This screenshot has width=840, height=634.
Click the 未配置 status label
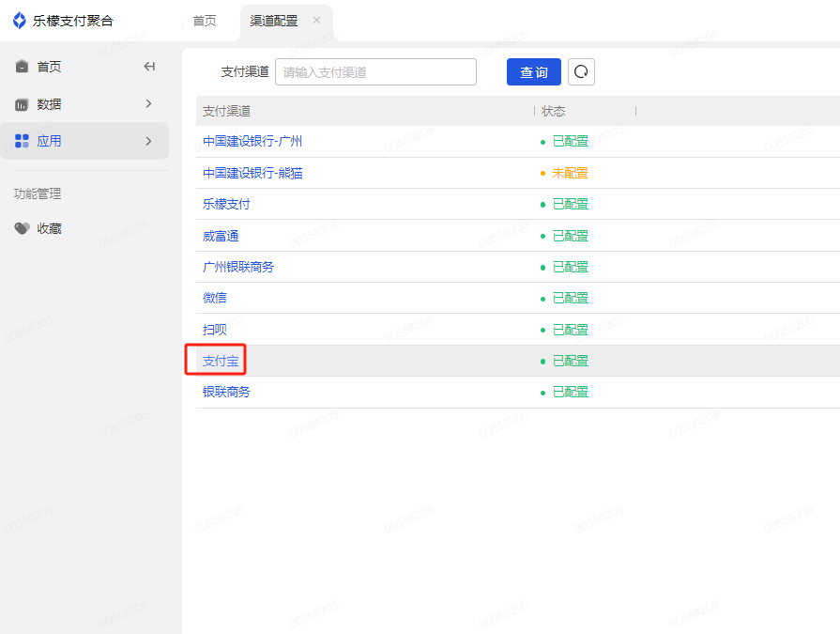pos(570,173)
